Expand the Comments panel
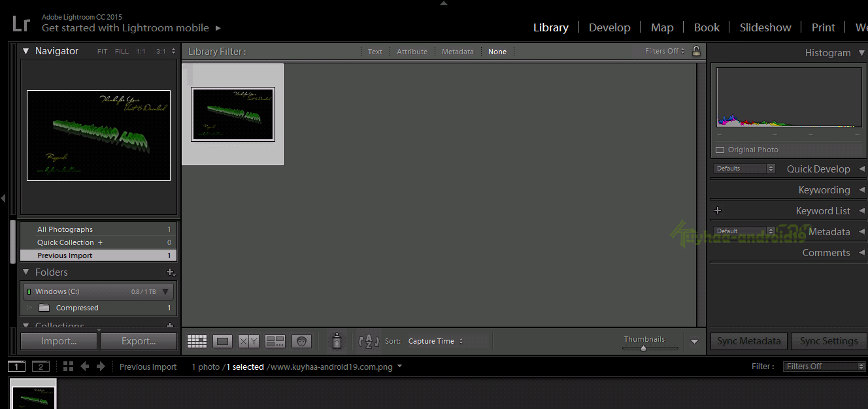Screen dimensions: 868x409 click(x=862, y=252)
